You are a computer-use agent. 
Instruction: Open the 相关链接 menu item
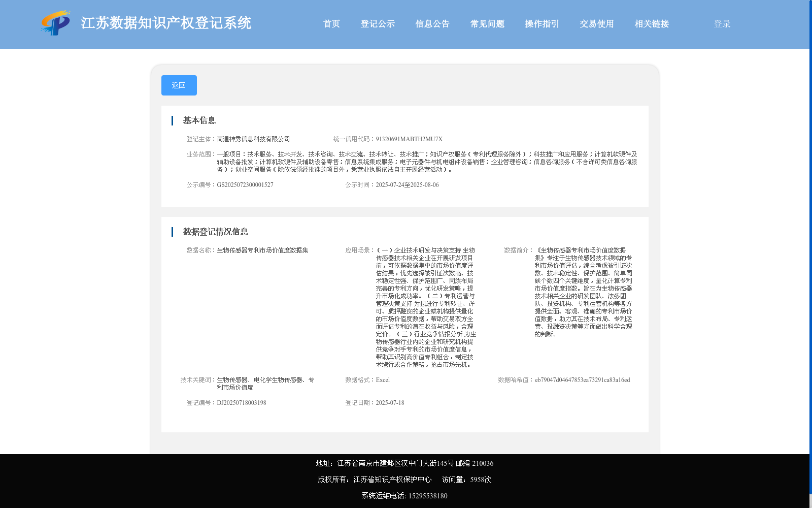click(652, 24)
